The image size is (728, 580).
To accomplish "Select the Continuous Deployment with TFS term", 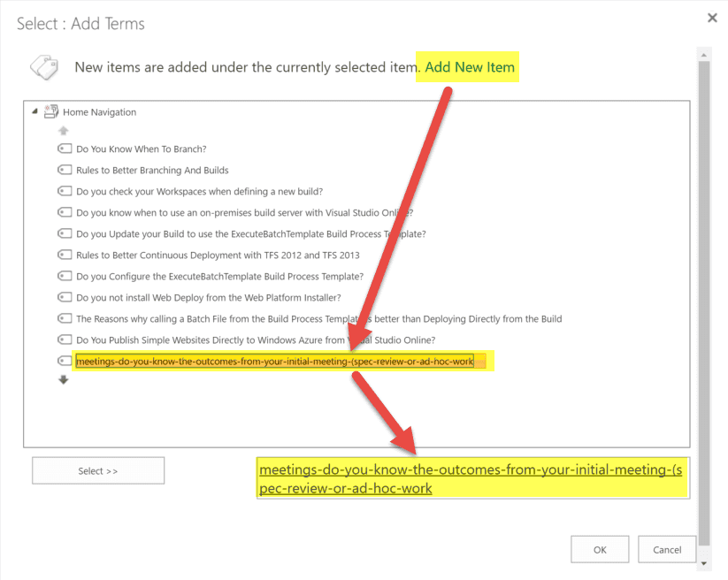I will (218, 256).
